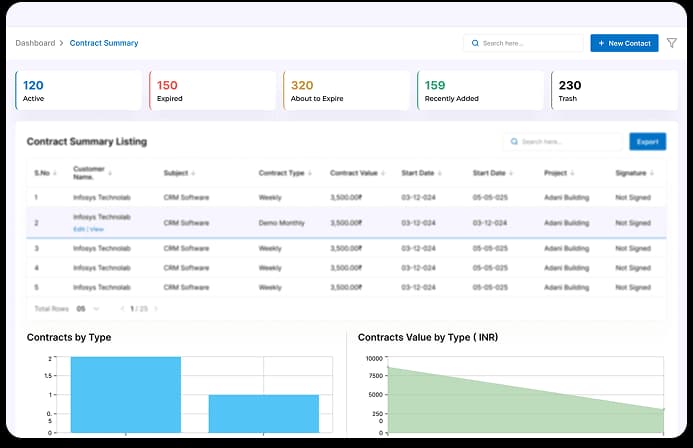Navigate to Dashboard breadcrumb
The width and height of the screenshot is (693, 448).
tap(35, 43)
